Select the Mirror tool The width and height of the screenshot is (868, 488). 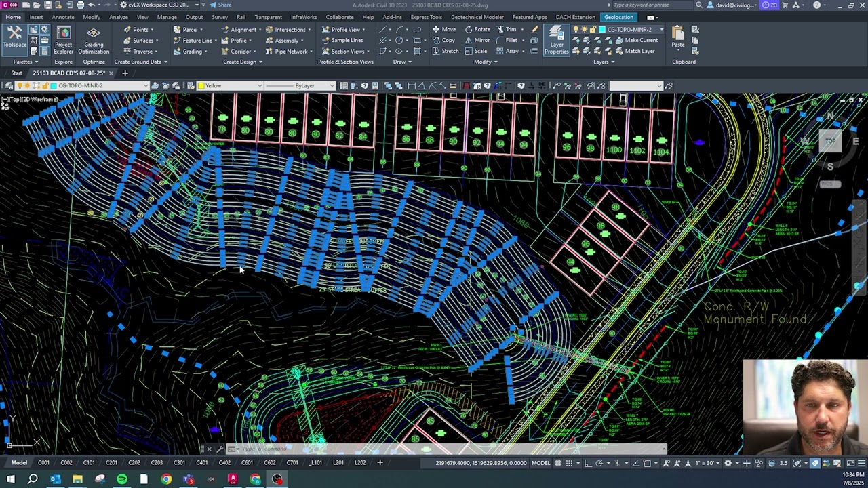pyautogui.click(x=477, y=40)
